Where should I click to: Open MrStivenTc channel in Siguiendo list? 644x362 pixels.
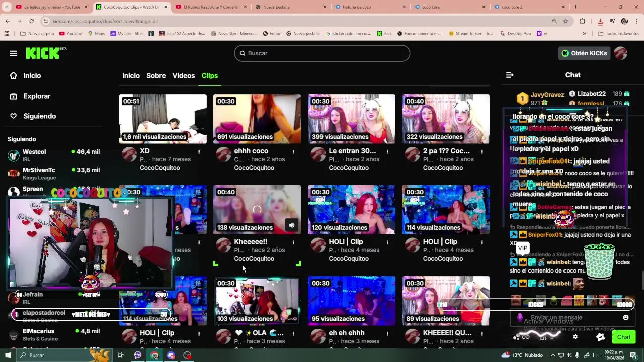pos(53,174)
